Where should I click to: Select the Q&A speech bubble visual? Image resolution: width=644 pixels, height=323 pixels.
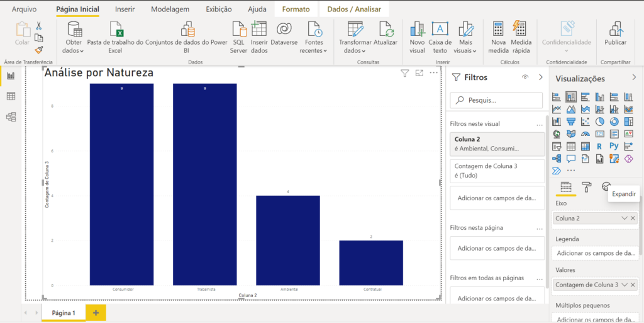click(571, 159)
